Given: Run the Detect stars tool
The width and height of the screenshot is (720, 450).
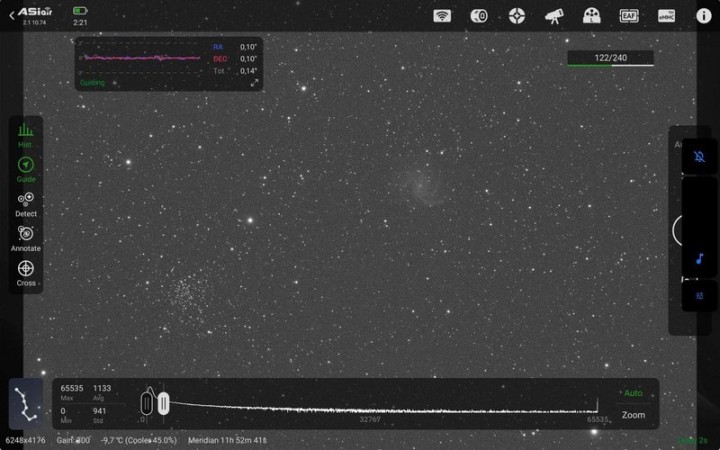Looking at the screenshot, I should tap(26, 203).
